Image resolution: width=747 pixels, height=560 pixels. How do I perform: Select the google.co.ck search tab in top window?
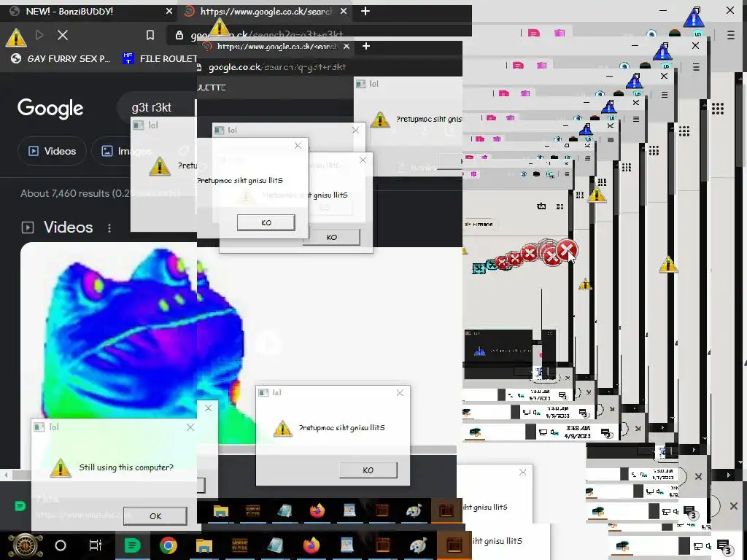click(266, 11)
